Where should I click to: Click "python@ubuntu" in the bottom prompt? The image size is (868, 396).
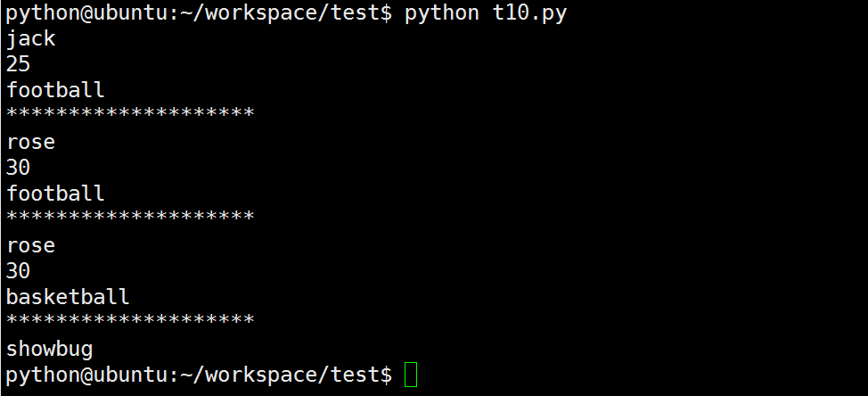[x=86, y=375]
